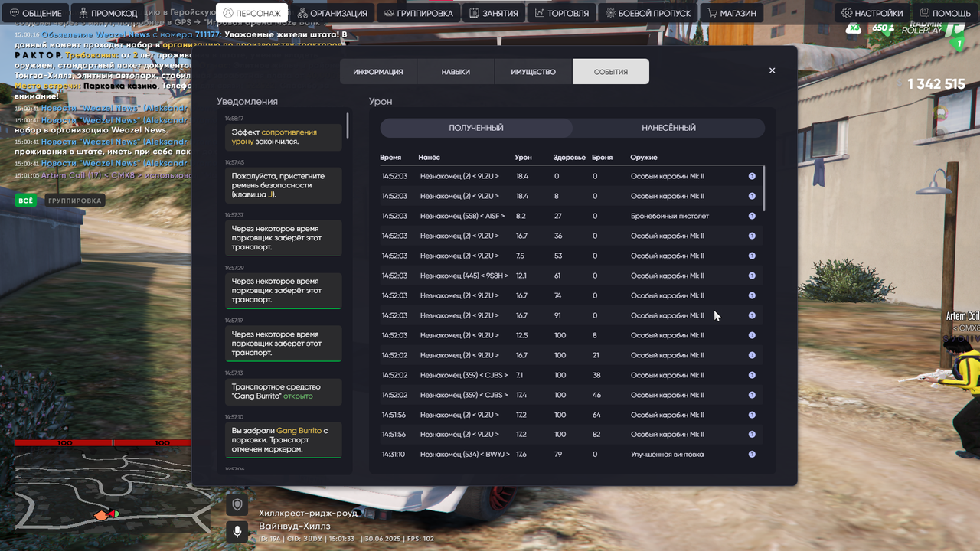This screenshot has width=980, height=551.
Task: Click Незнакомец (534) < BWYJ > attacker name
Action: coord(465,454)
